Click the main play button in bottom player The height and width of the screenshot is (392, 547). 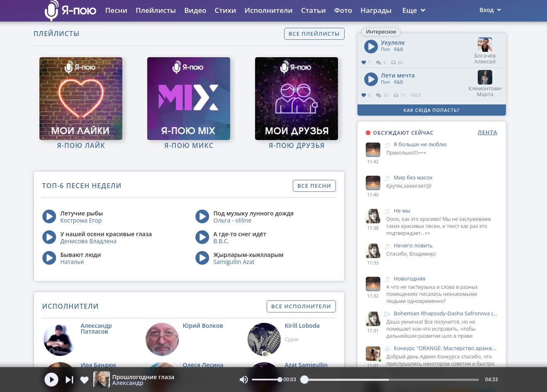tap(51, 380)
